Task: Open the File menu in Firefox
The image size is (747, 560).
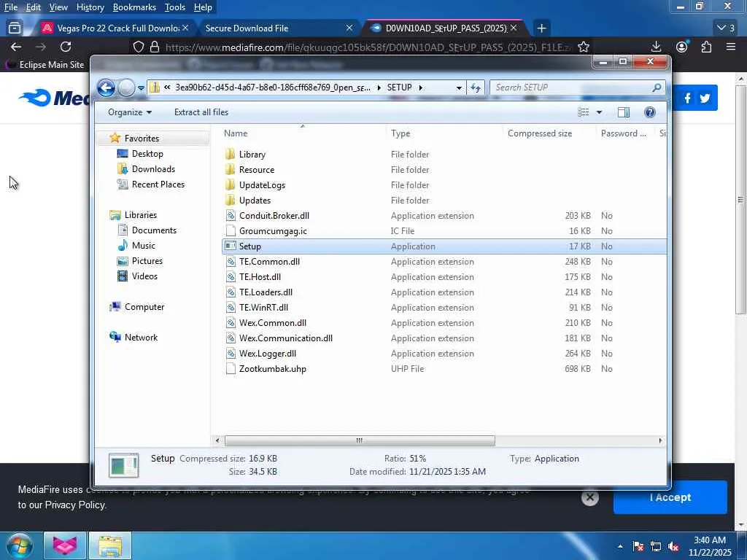Action: [11, 7]
